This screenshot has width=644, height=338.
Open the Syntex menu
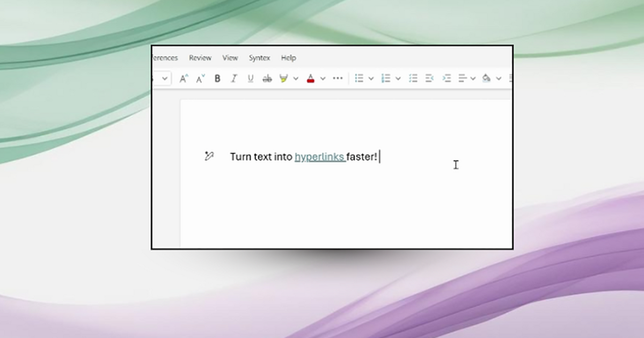[x=259, y=57]
